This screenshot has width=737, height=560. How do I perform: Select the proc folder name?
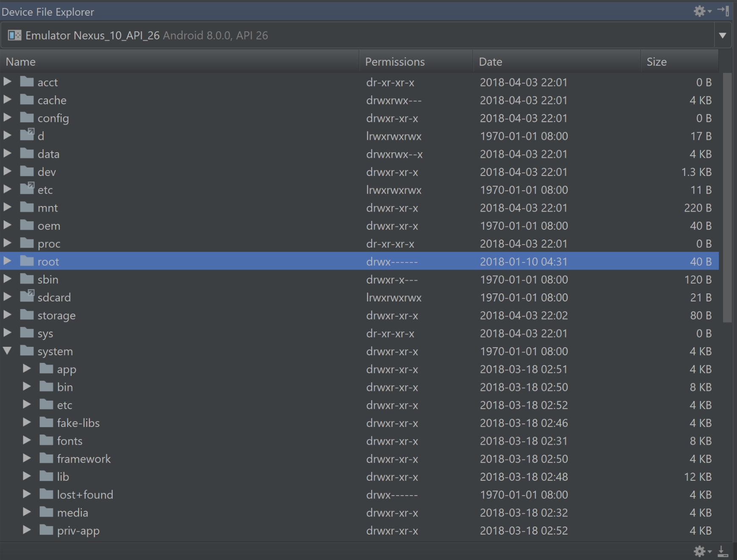pos(49,244)
